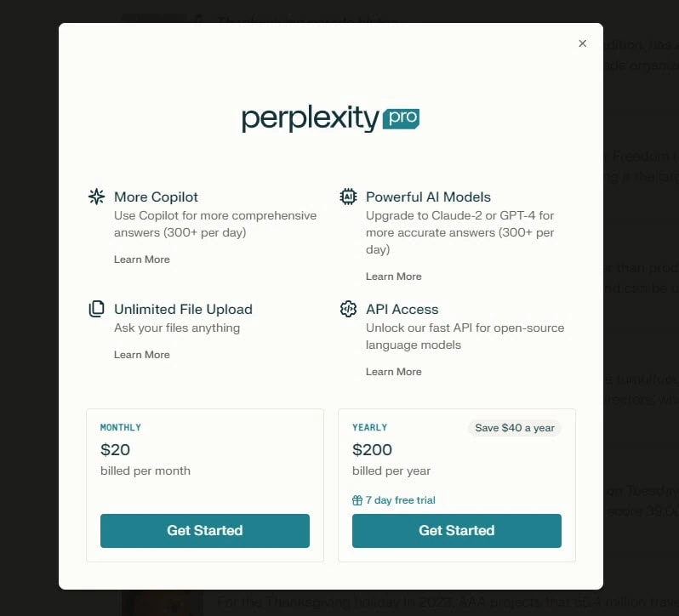This screenshot has height=616, width=679.
Task: Open Learn More under Unlimited File Upload
Action: pos(141,355)
